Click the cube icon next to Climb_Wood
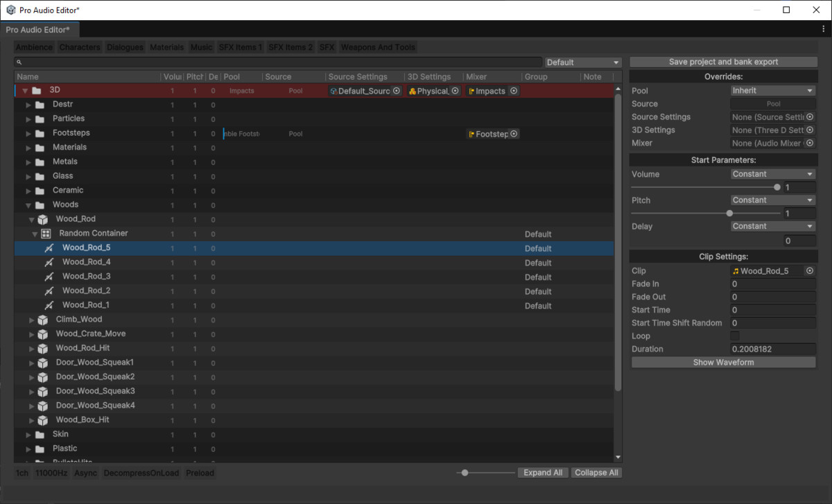Screen dimensions: 832x504 [x=43, y=320]
